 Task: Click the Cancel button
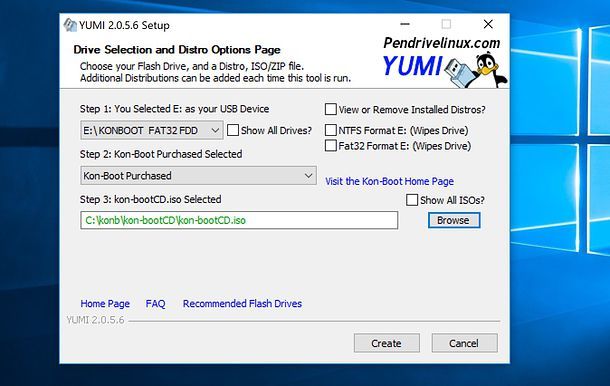point(464,343)
